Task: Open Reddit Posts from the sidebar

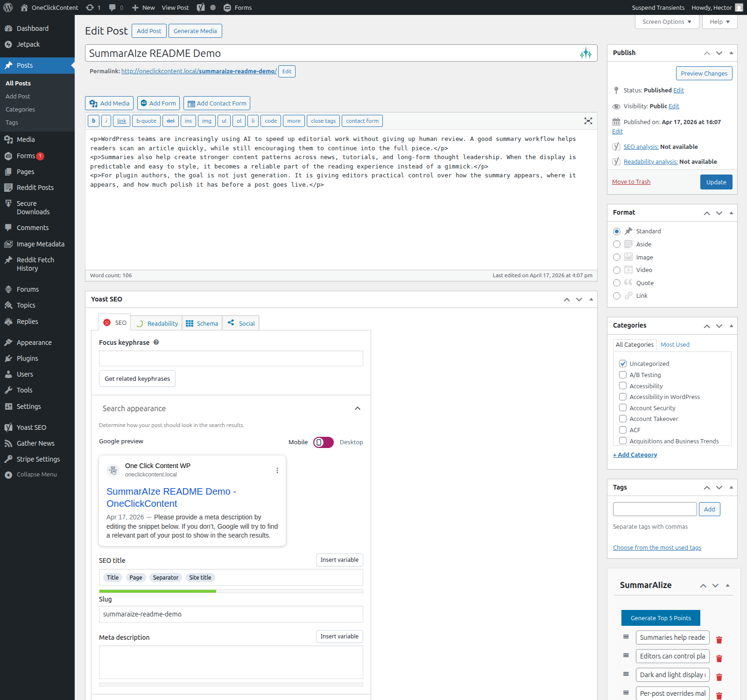Action: tap(35, 187)
